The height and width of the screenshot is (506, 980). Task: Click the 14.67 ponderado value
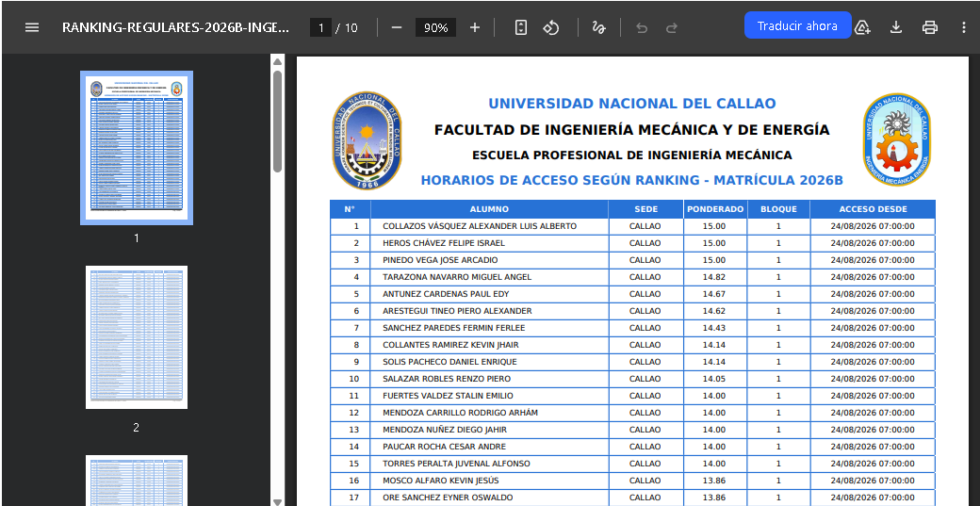713,294
